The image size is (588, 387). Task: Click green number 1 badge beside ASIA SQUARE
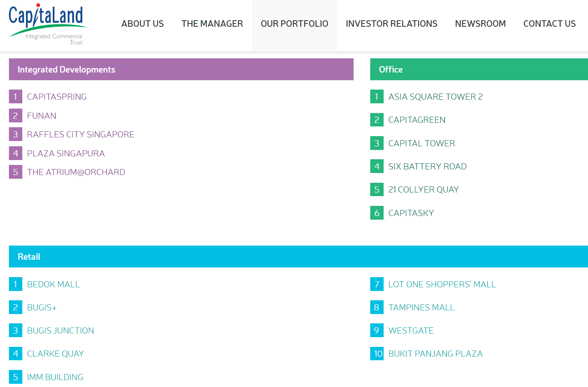point(377,97)
